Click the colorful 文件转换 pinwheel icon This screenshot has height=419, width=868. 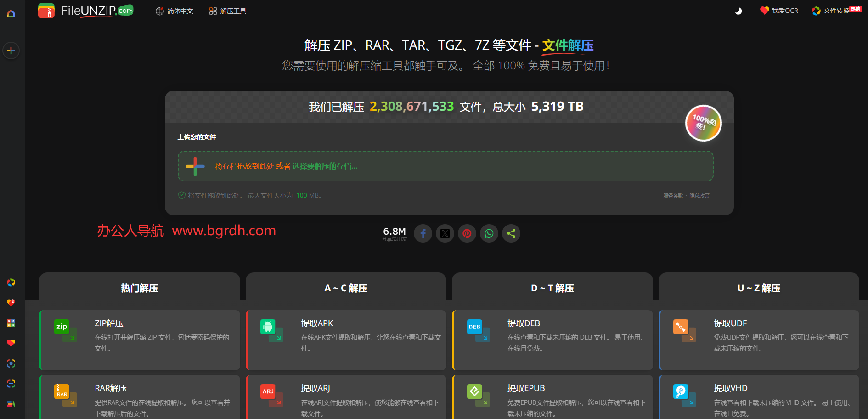click(815, 10)
